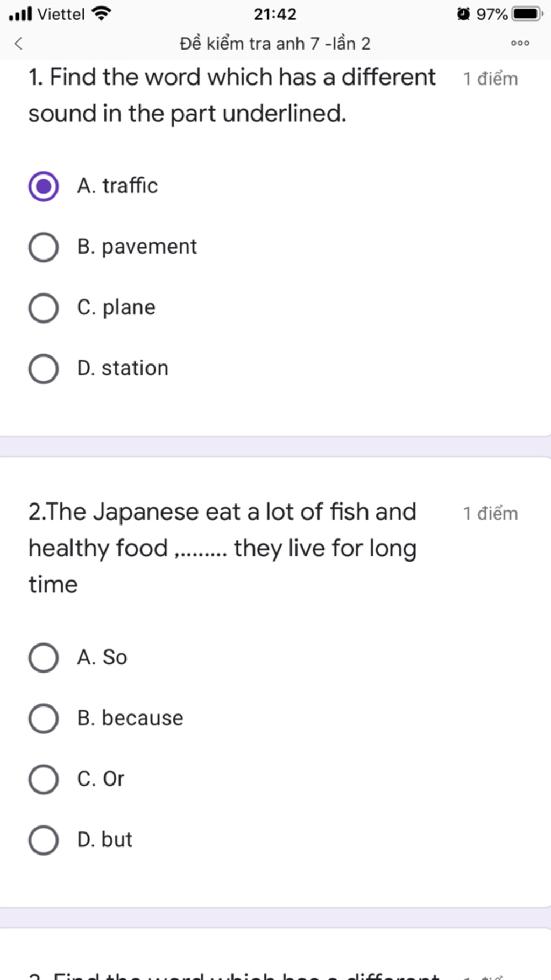The image size is (551, 980).
Task: Tap the 1 điểm label for question 2
Action: point(490,513)
